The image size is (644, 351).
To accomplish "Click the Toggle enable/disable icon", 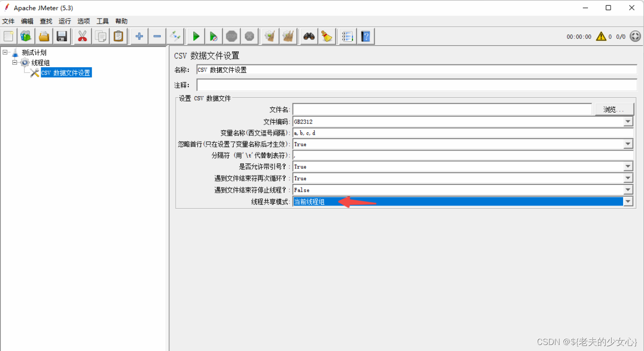I will pos(175,36).
